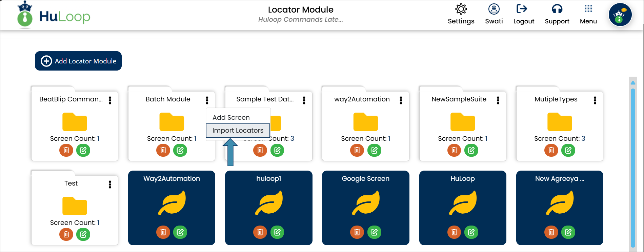This screenshot has height=252, width=644.
Task: Delete the BeatBlip Comman... module
Action: [66, 150]
